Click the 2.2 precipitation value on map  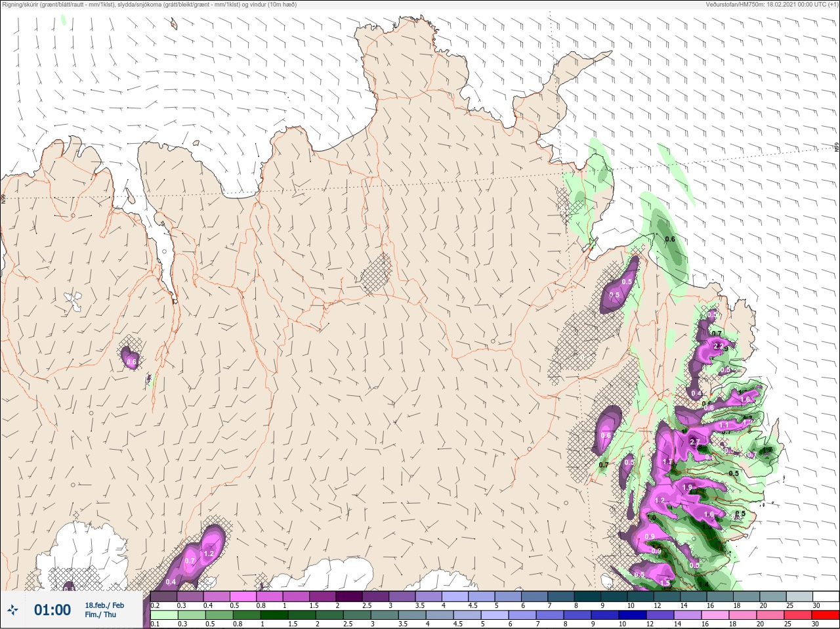pyautogui.click(x=718, y=346)
